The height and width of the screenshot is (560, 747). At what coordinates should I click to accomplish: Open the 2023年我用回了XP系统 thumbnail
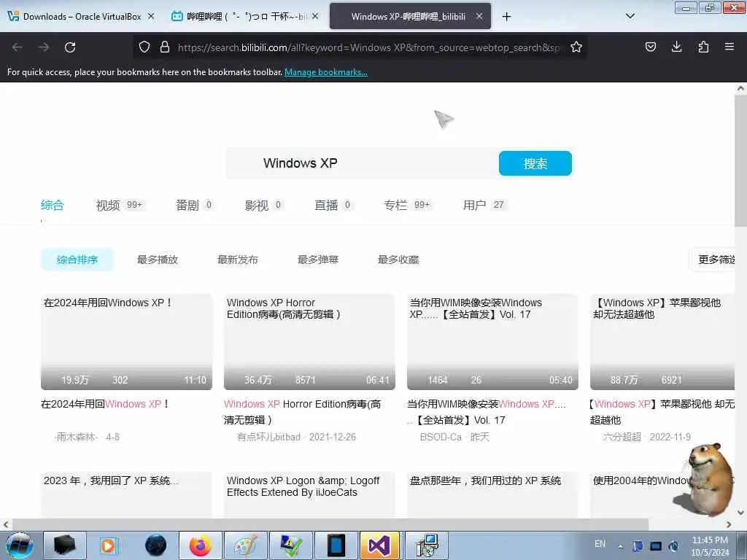click(x=126, y=495)
